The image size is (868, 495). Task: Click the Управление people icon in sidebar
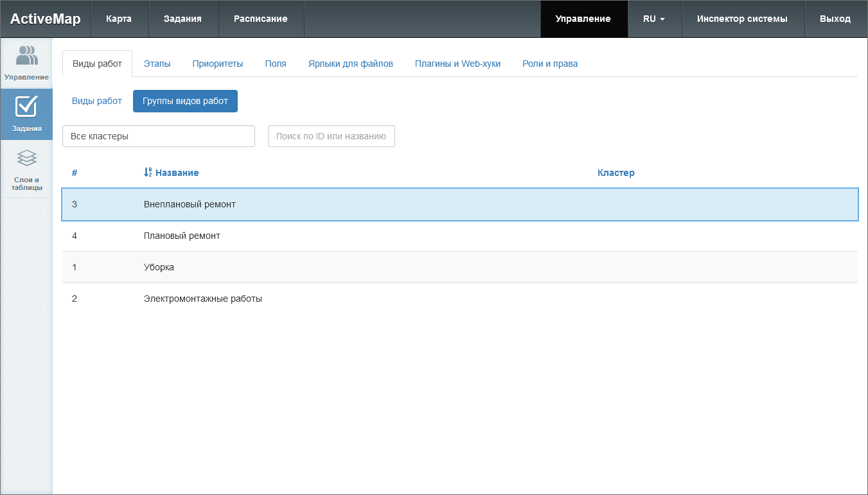click(x=26, y=56)
